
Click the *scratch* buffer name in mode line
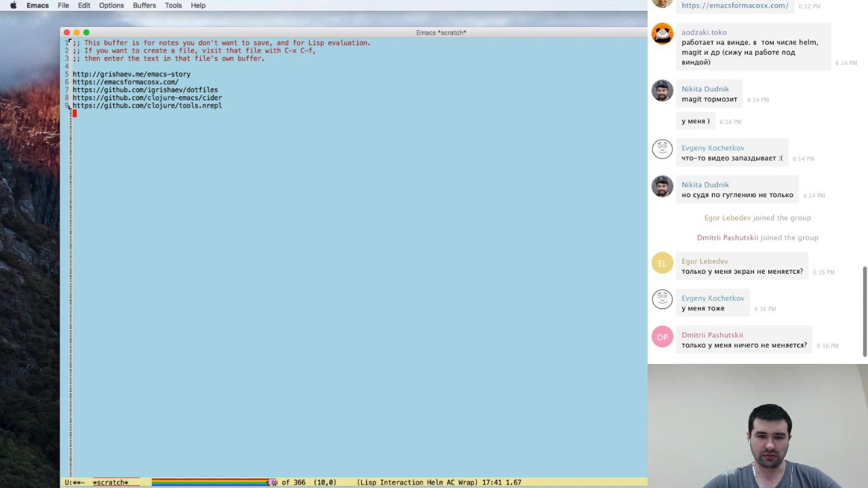[x=111, y=483]
